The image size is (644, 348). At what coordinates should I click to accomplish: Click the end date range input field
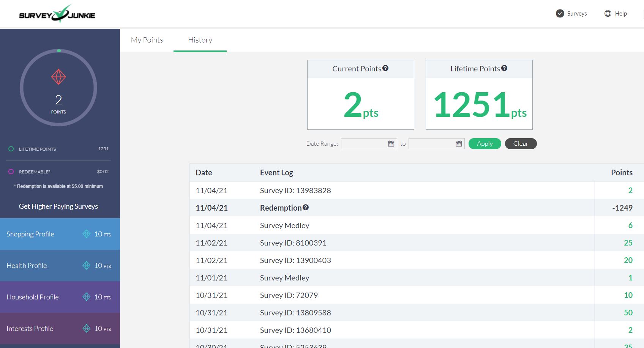click(x=431, y=144)
